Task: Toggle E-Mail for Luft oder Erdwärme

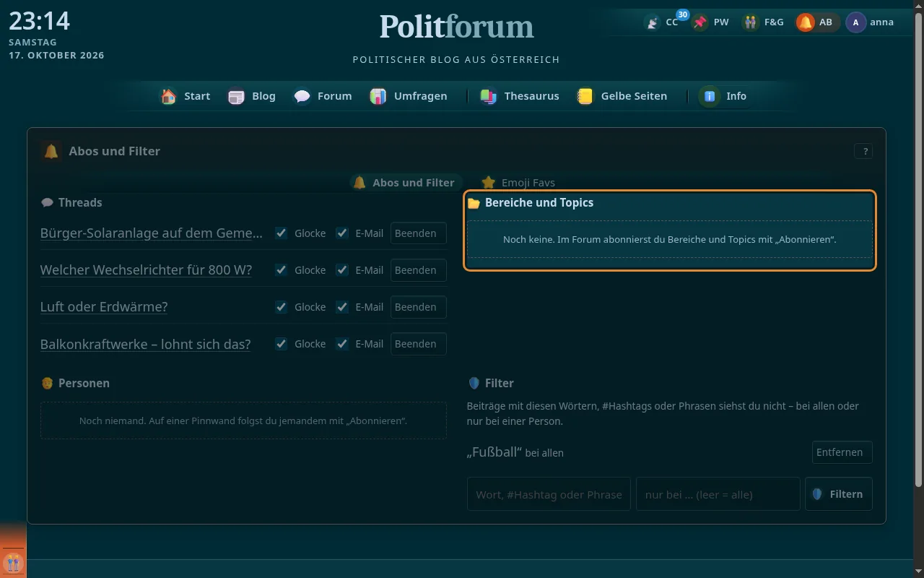Action: point(342,307)
